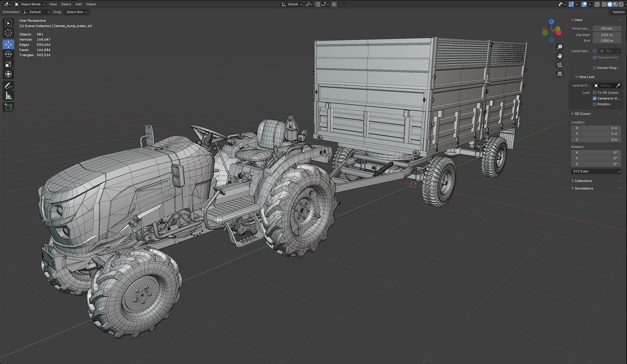Click the 3D Cursor Location Z field
Image resolution: width=627 pixels, height=364 pixels.
(596, 140)
